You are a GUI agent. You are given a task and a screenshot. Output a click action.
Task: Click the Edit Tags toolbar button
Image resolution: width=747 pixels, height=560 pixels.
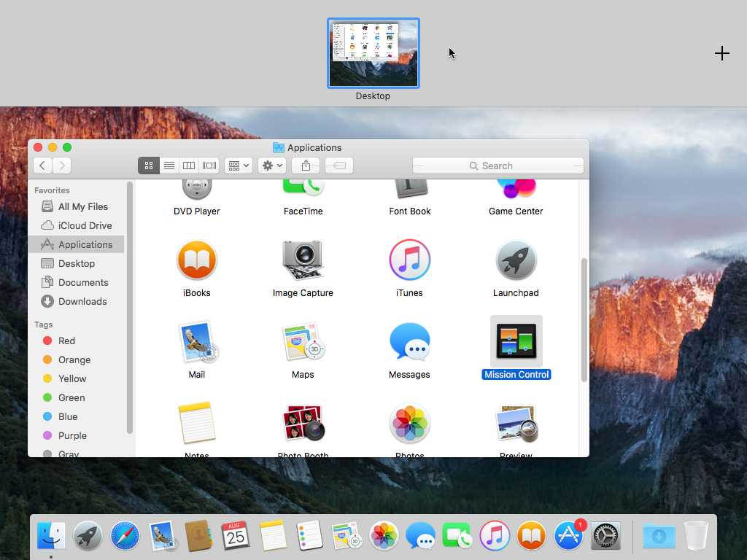click(339, 166)
